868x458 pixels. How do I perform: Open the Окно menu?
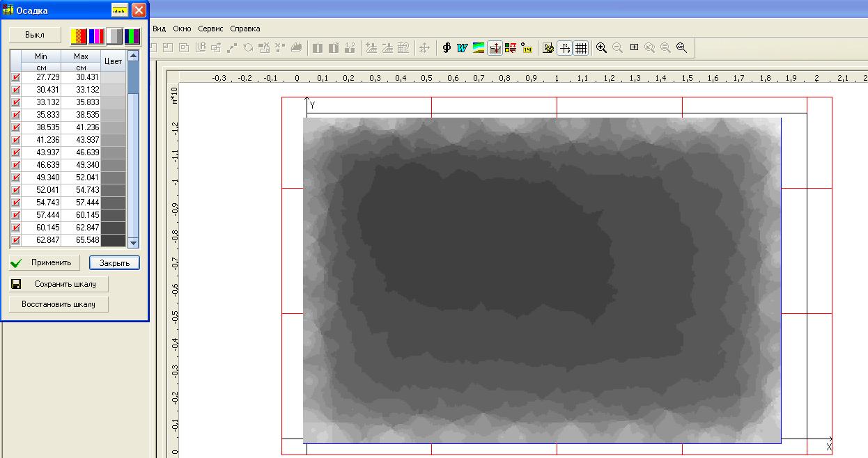point(182,29)
